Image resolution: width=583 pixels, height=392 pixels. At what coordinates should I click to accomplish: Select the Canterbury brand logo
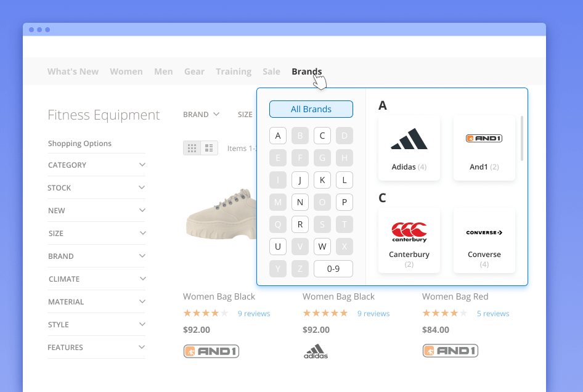(x=409, y=232)
